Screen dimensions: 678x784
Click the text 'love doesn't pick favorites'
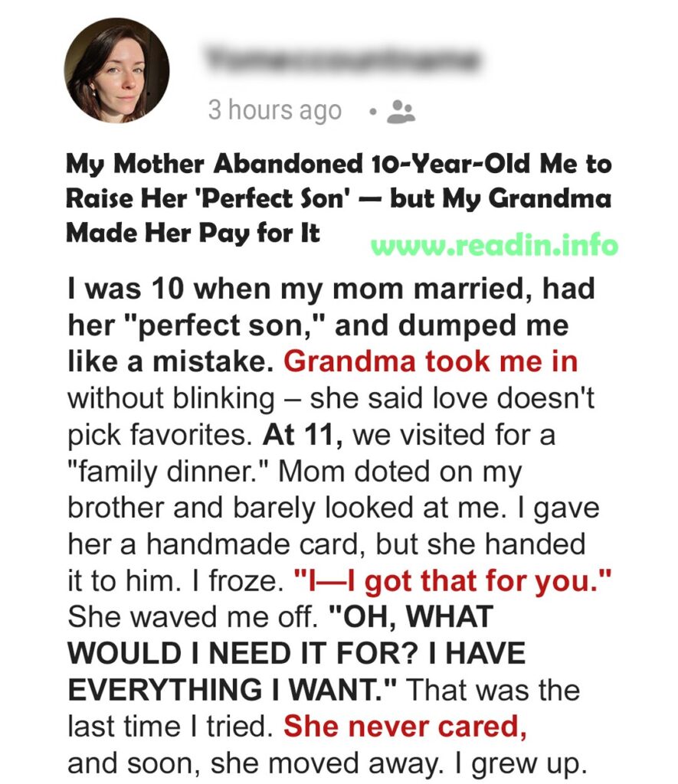pyautogui.click(x=331, y=416)
